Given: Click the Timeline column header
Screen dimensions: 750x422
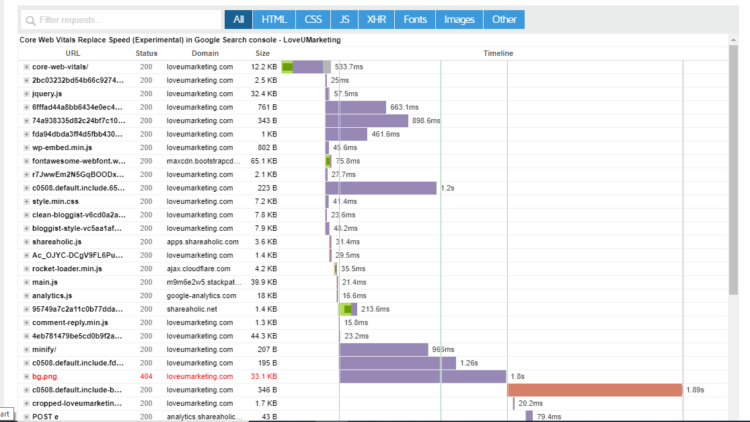Looking at the screenshot, I should [498, 54].
